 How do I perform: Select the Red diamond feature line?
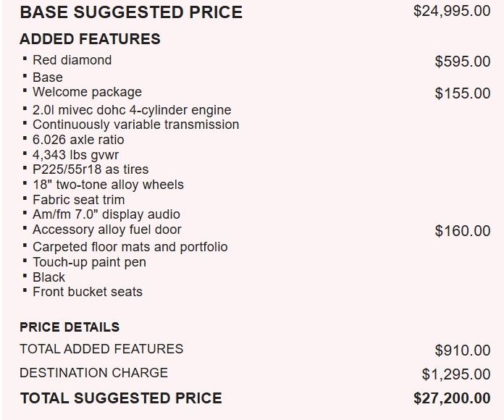[x=72, y=60]
